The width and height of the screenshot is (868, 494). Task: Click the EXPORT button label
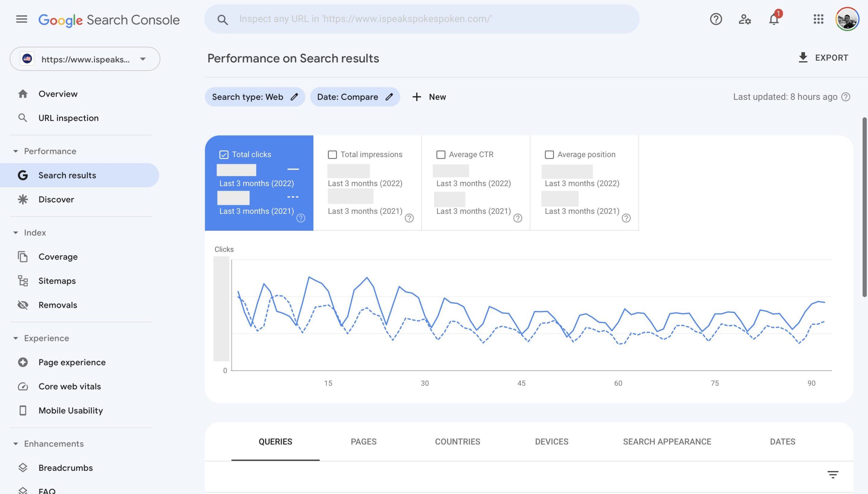[832, 58]
